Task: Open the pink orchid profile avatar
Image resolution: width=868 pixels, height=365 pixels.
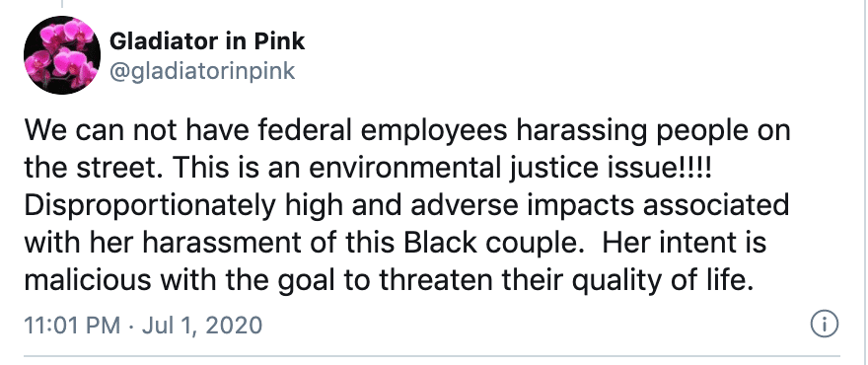Action: pos(62,55)
